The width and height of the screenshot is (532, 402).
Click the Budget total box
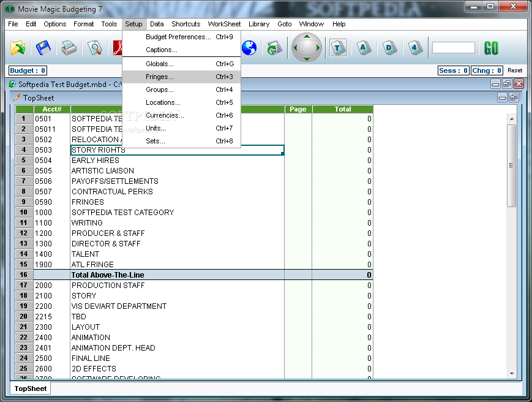click(28, 70)
